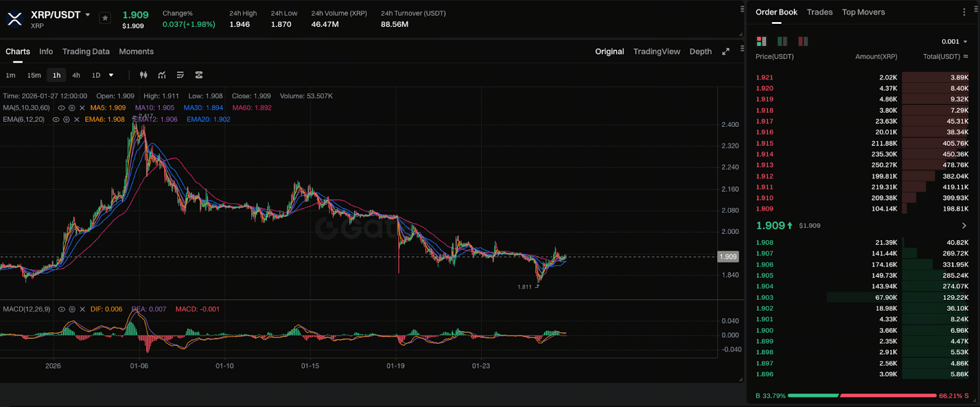
Task: Set chart interval to 1m
Action: tap(10, 75)
